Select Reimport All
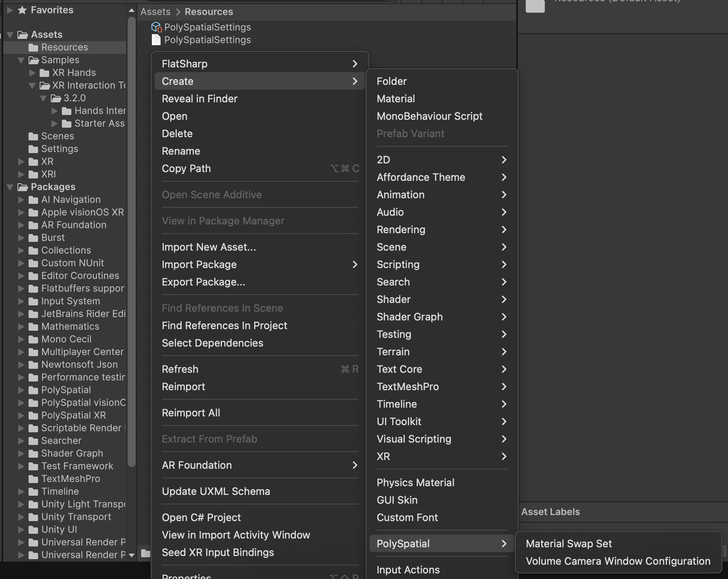 coord(260,413)
